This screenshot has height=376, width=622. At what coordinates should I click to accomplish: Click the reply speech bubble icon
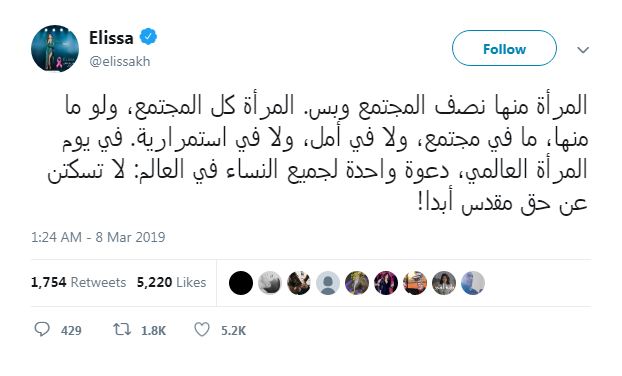coord(42,329)
